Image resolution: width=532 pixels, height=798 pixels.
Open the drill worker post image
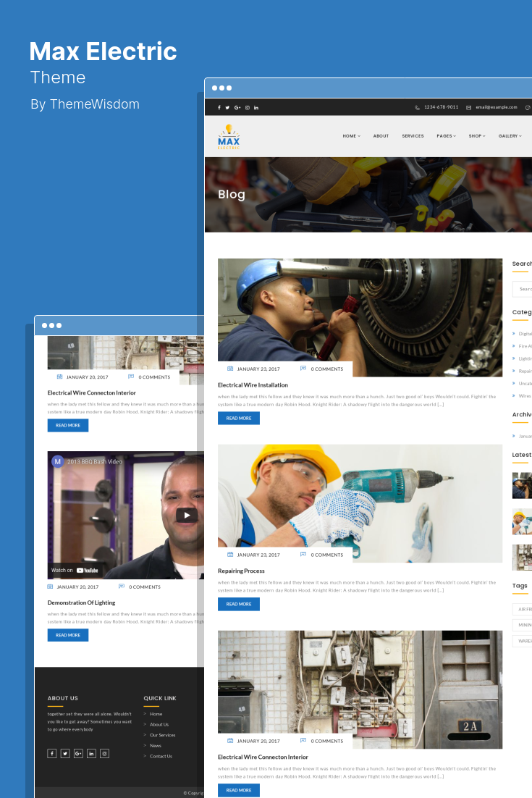[x=360, y=503]
